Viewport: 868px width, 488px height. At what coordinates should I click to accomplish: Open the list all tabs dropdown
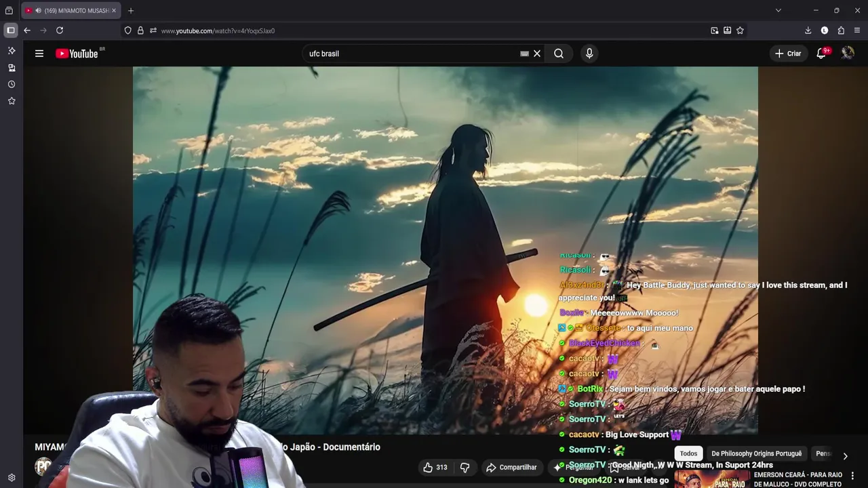tap(778, 11)
